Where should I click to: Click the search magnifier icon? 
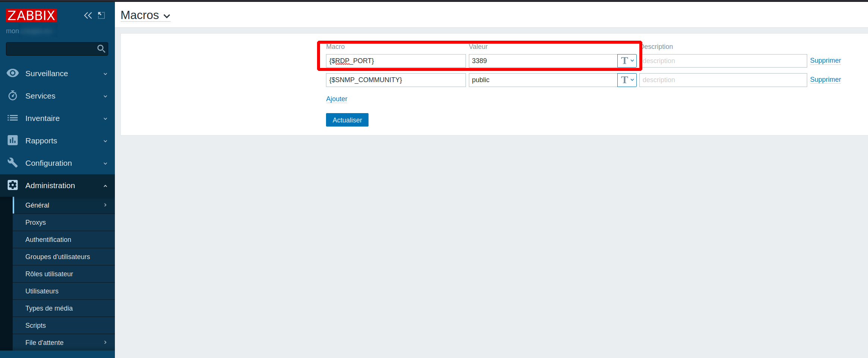[x=101, y=49]
